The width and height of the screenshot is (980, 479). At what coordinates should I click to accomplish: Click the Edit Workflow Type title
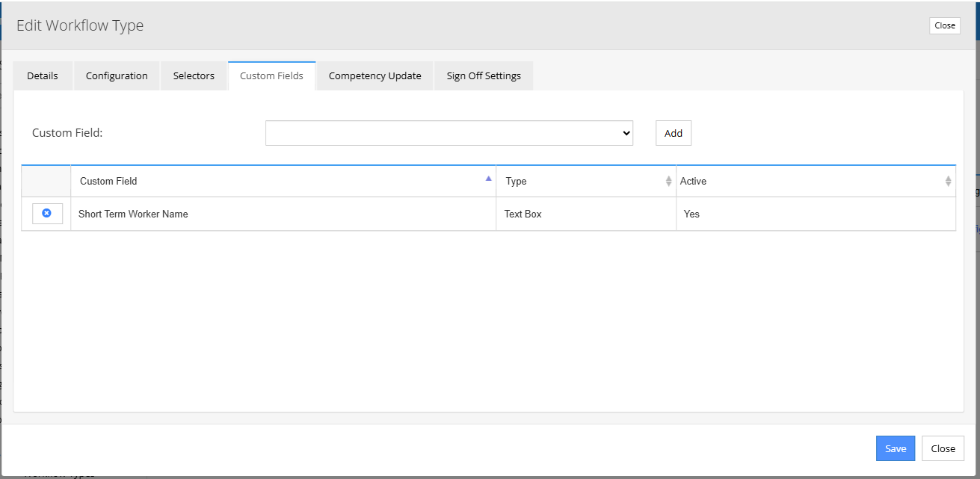pos(80,25)
